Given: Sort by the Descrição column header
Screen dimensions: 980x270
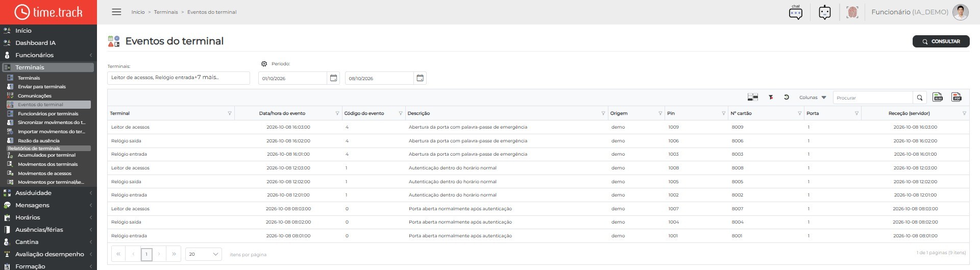Looking at the screenshot, I should click(x=419, y=113).
